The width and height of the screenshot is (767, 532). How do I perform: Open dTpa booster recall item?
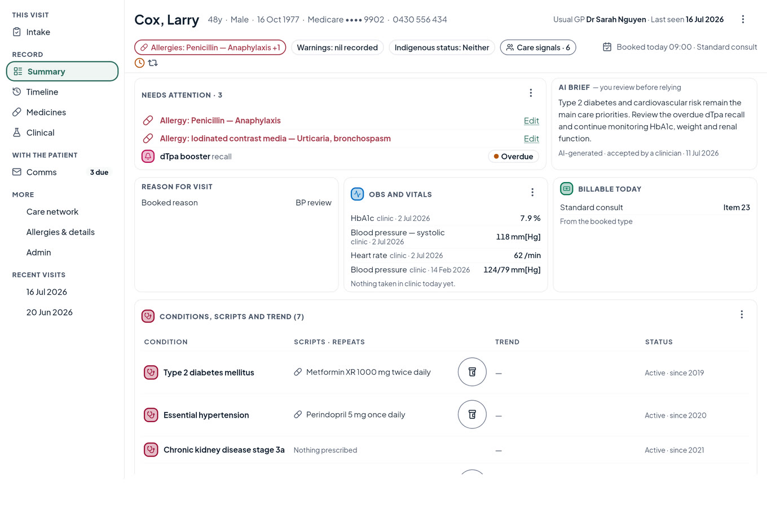click(340, 157)
